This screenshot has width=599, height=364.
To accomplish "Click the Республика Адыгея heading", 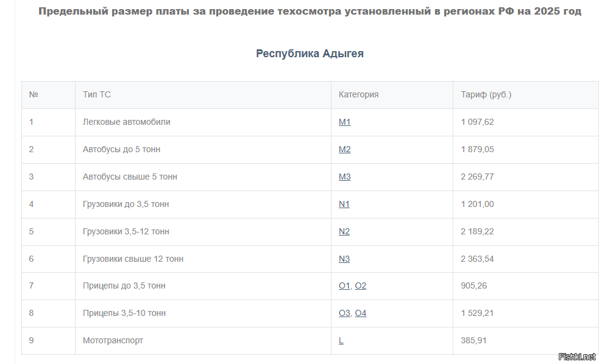I will coord(310,54).
